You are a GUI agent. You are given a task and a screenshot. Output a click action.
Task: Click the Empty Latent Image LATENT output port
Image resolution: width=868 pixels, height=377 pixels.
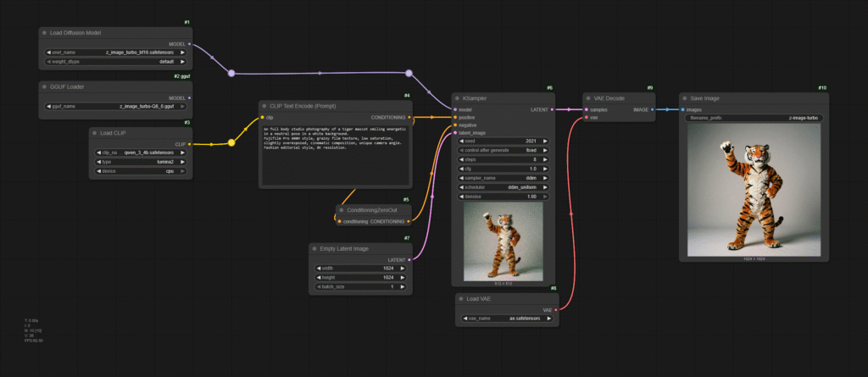point(409,259)
